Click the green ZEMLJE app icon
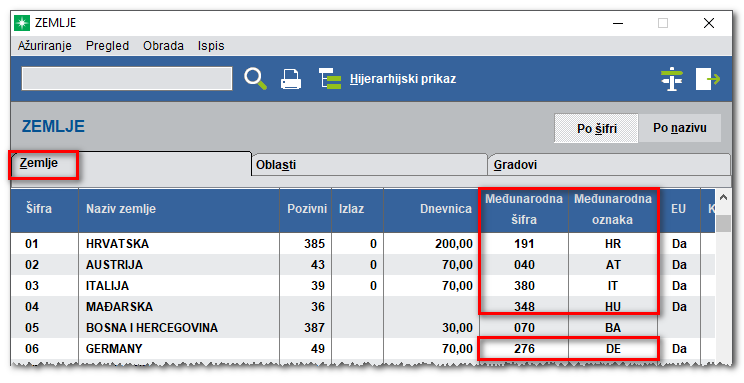The height and width of the screenshot is (383, 744). click(22, 23)
